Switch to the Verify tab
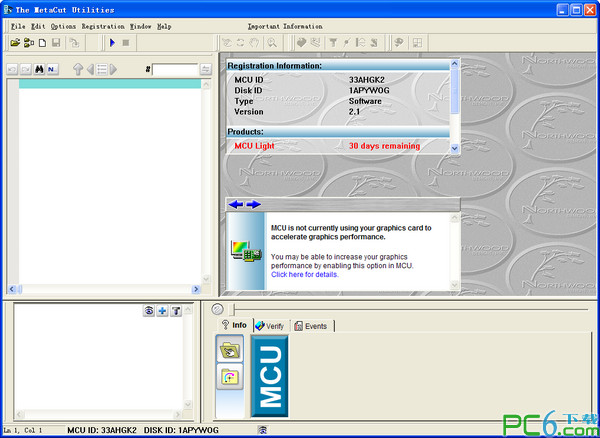The width and height of the screenshot is (600, 438). pos(270,326)
